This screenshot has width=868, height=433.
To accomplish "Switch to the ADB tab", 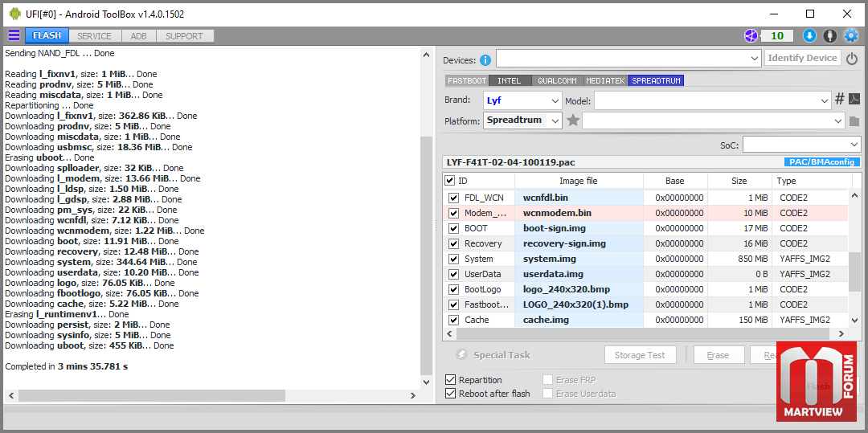I will pyautogui.click(x=138, y=36).
